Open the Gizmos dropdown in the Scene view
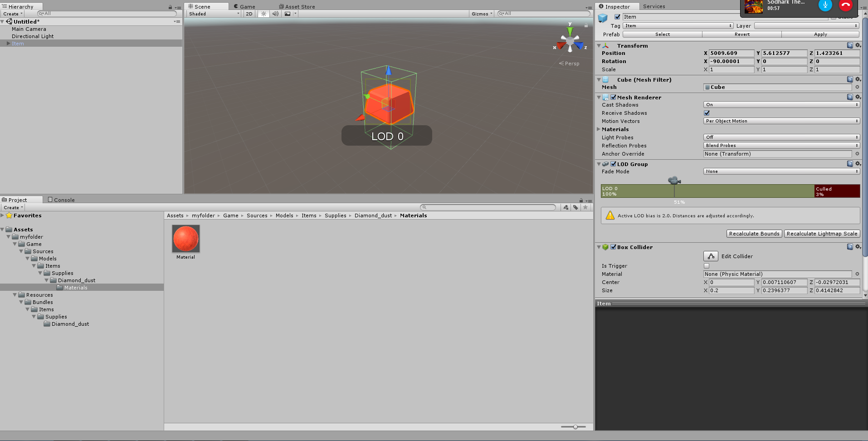The width and height of the screenshot is (868, 441). tap(482, 14)
